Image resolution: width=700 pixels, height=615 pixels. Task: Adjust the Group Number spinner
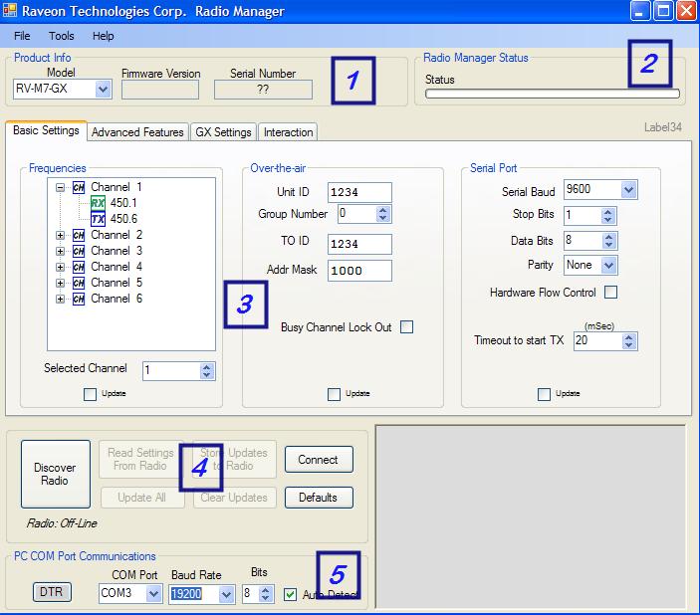382,214
